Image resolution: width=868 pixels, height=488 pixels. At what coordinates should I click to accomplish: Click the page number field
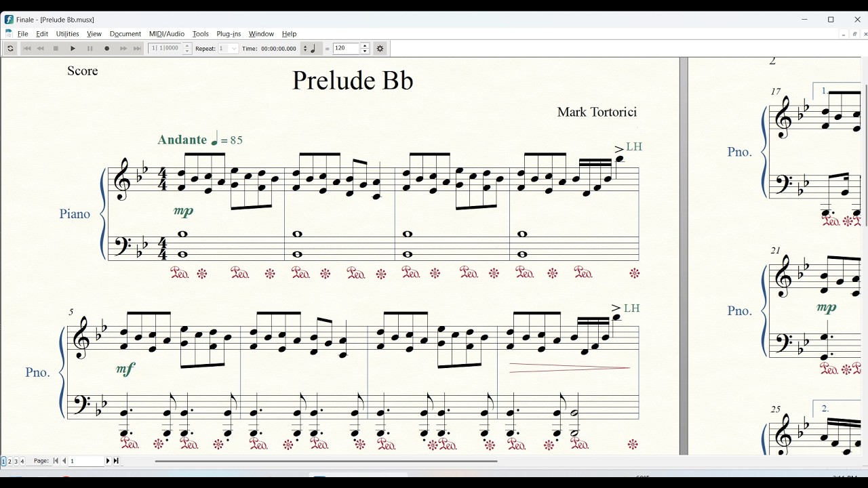pos(86,462)
